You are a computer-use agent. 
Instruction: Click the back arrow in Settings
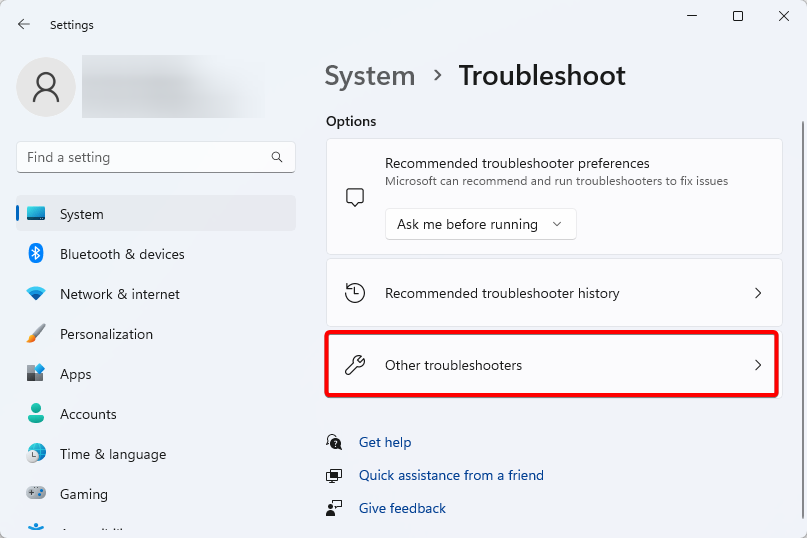tap(24, 24)
